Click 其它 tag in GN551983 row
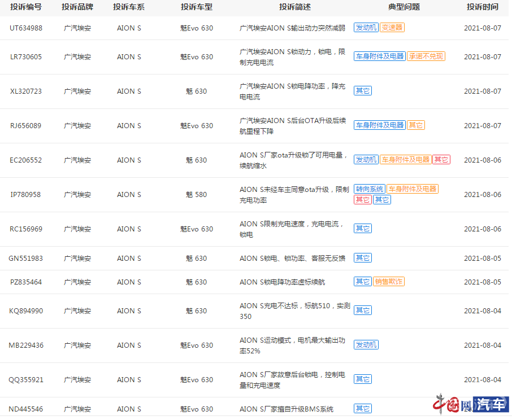 363,258
